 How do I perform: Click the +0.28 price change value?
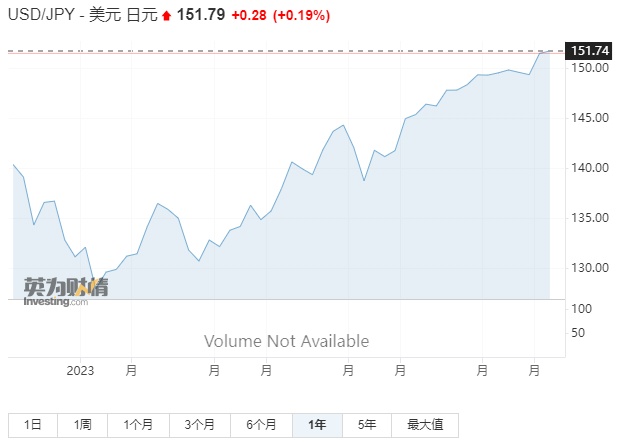(x=247, y=16)
